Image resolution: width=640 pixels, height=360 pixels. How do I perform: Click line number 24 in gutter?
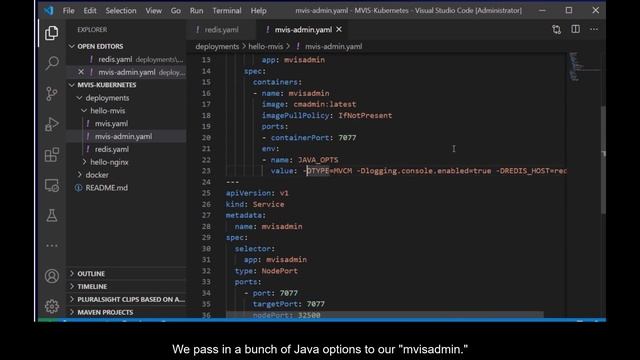(x=206, y=182)
